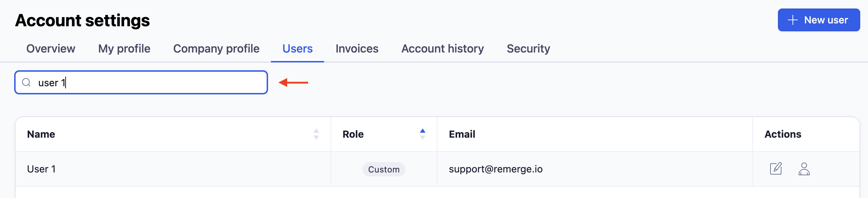
Task: Focus the user search input field
Action: click(141, 82)
